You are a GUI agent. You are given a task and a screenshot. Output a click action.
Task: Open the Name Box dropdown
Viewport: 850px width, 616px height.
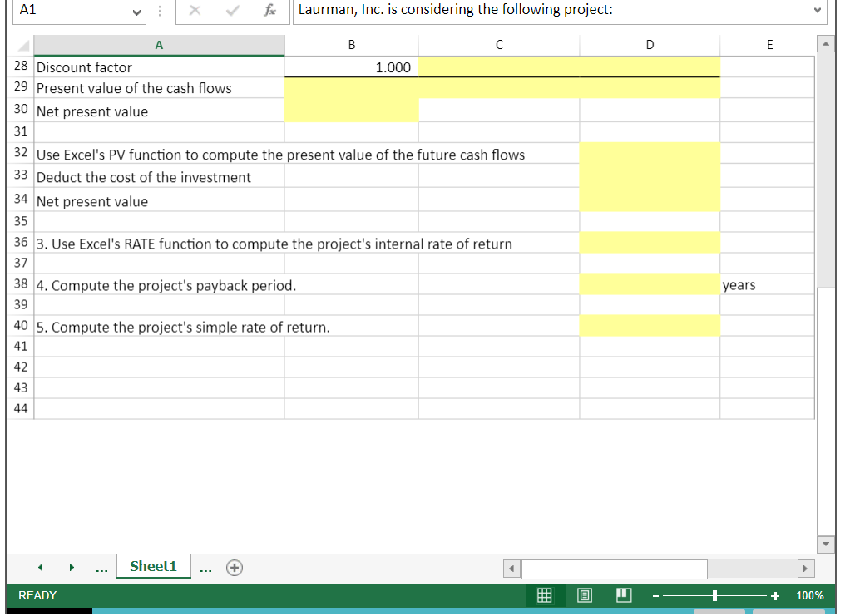click(138, 12)
